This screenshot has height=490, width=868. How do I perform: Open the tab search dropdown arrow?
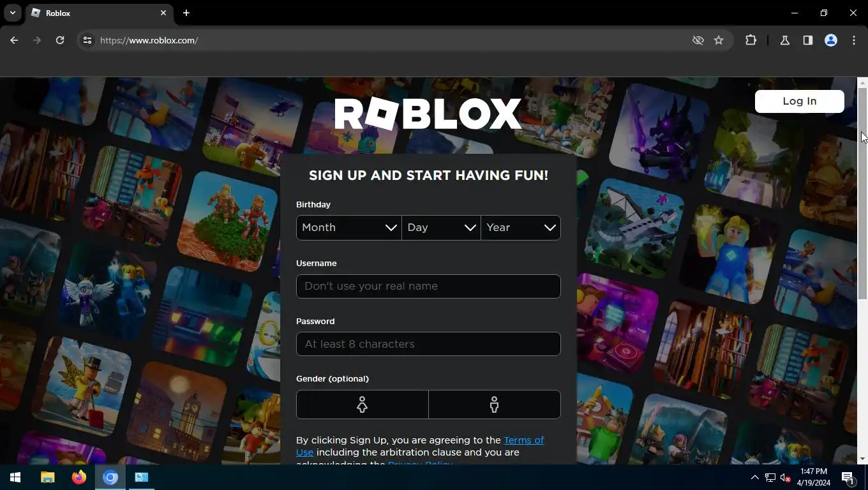pyautogui.click(x=12, y=13)
